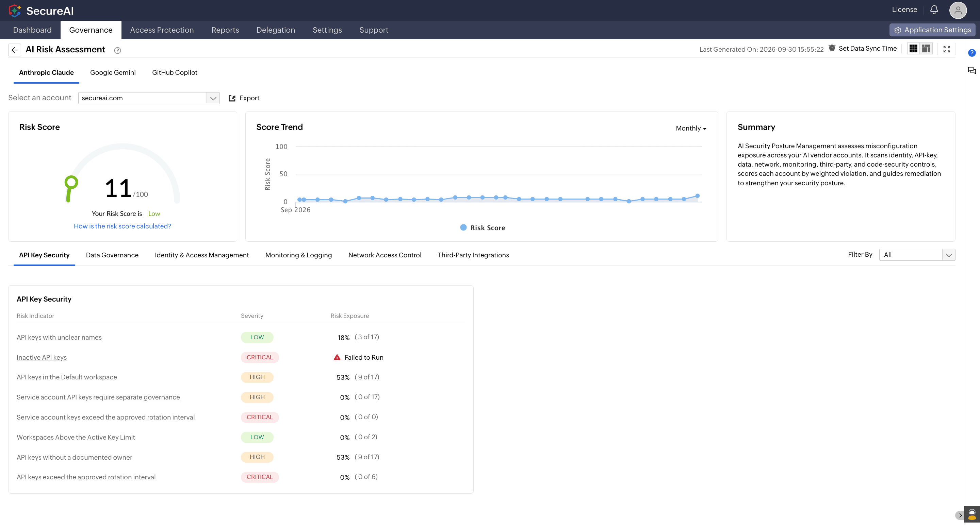Open API keys with unclear names indicator
Image resolution: width=980 pixels, height=529 pixels.
59,338
